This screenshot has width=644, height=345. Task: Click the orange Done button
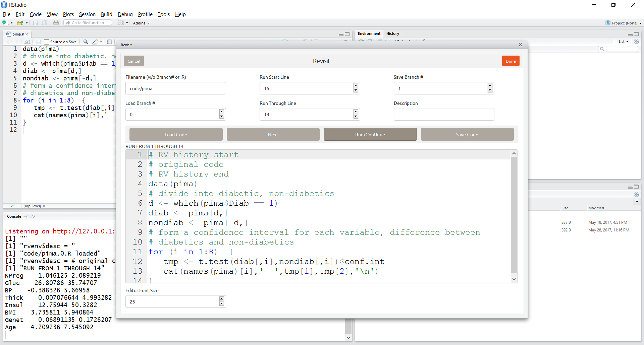tap(511, 61)
